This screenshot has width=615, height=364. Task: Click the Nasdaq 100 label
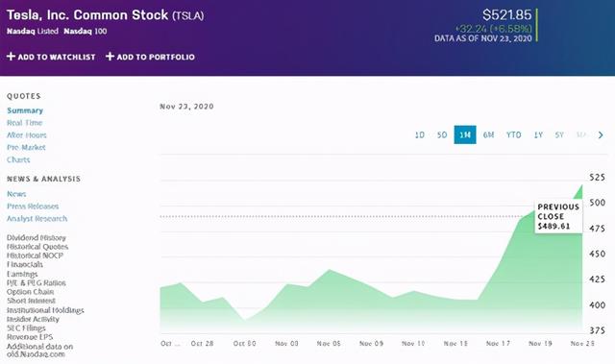tap(86, 31)
